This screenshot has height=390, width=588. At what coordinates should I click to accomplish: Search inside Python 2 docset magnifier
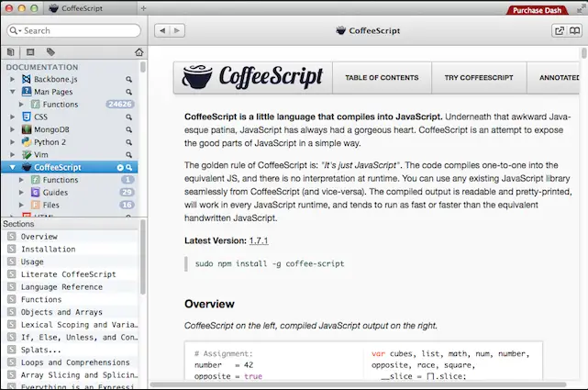(x=128, y=142)
